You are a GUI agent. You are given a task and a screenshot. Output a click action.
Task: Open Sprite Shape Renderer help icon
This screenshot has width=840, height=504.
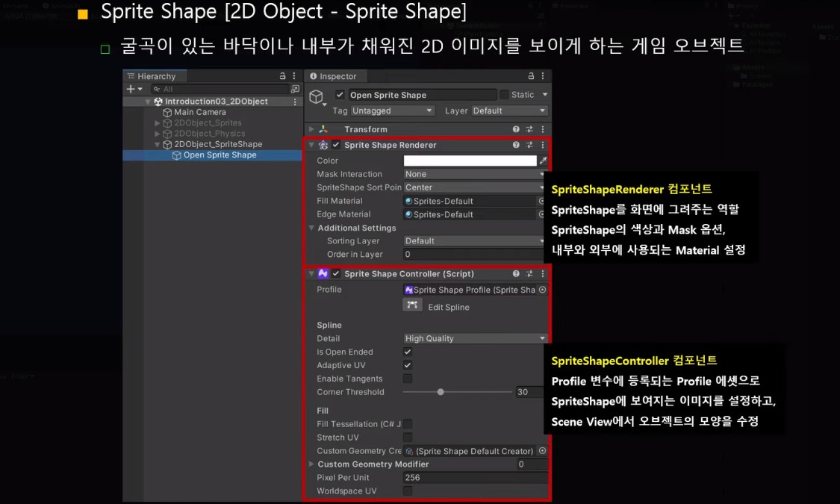click(516, 145)
